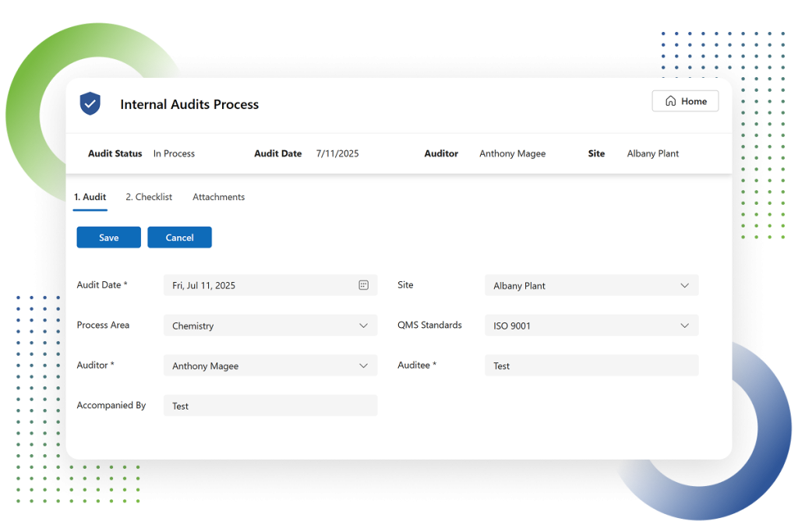Open the Auditor dropdown showing Anthony Magee
Viewport: 798px width, 532px height.
coord(270,366)
